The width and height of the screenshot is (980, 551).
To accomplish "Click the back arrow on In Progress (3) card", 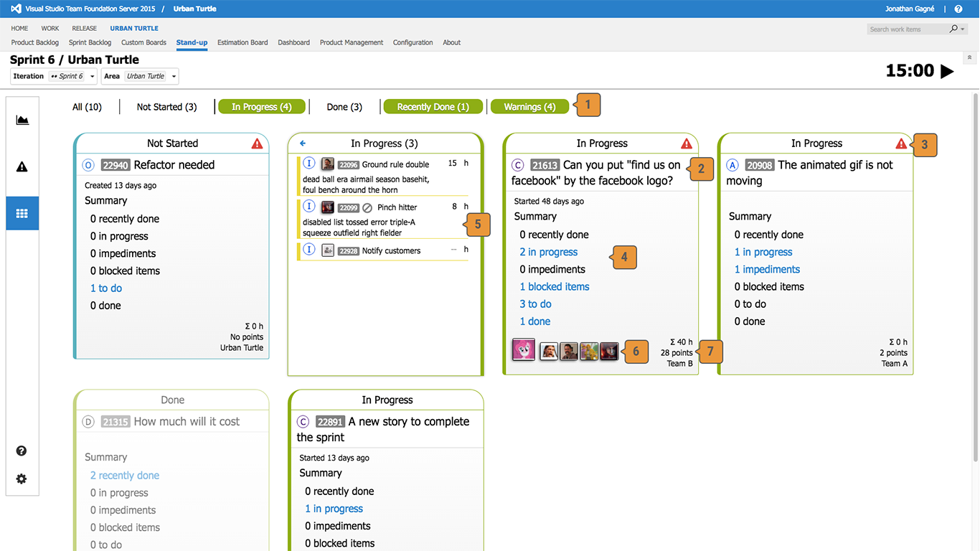I will coord(303,143).
